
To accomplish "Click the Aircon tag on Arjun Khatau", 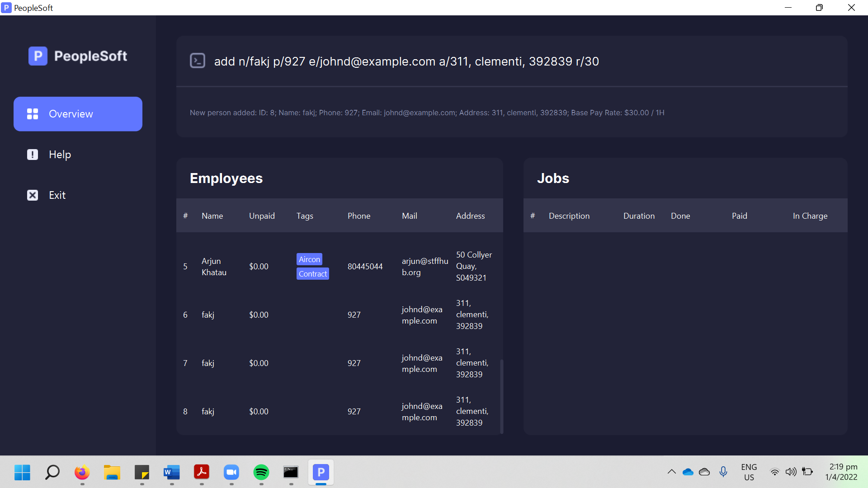I will (x=309, y=259).
